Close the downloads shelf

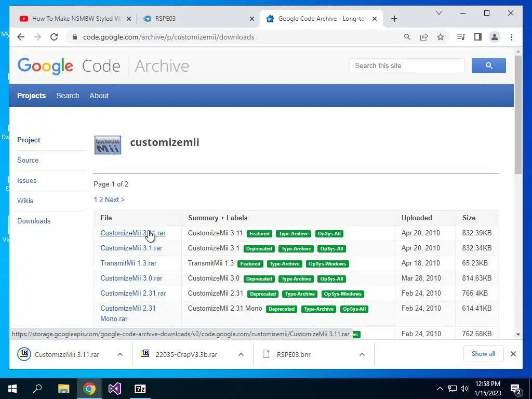(x=513, y=354)
